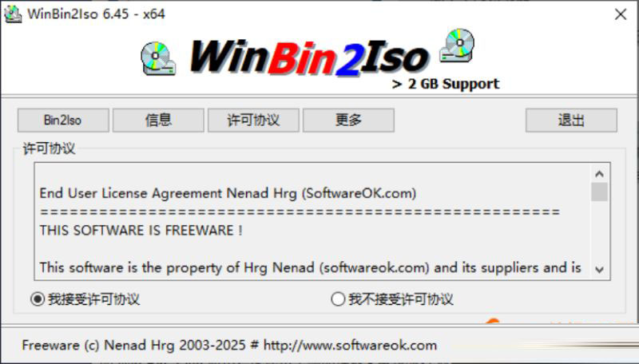
Task: Click the WinBin2Iso title bar app icon
Action: (x=13, y=14)
